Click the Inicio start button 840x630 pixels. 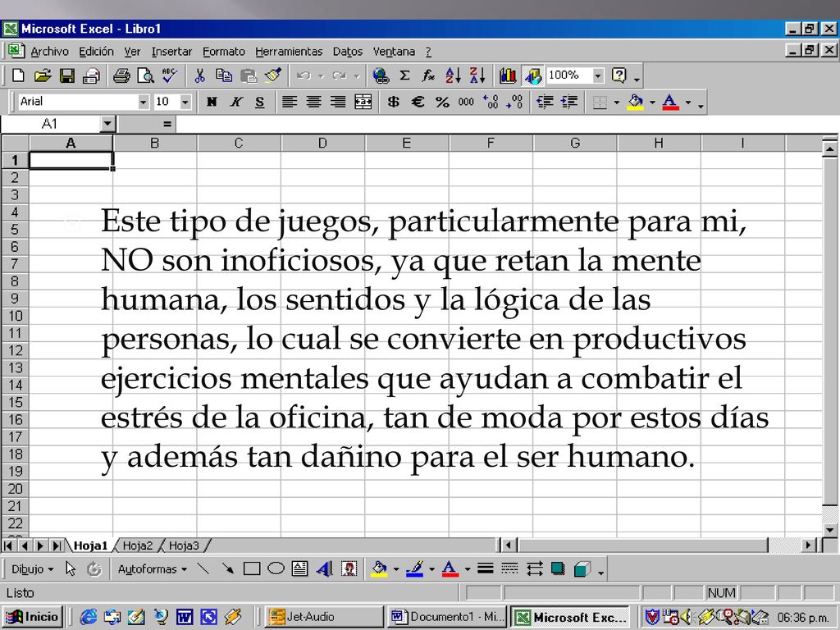[33, 617]
